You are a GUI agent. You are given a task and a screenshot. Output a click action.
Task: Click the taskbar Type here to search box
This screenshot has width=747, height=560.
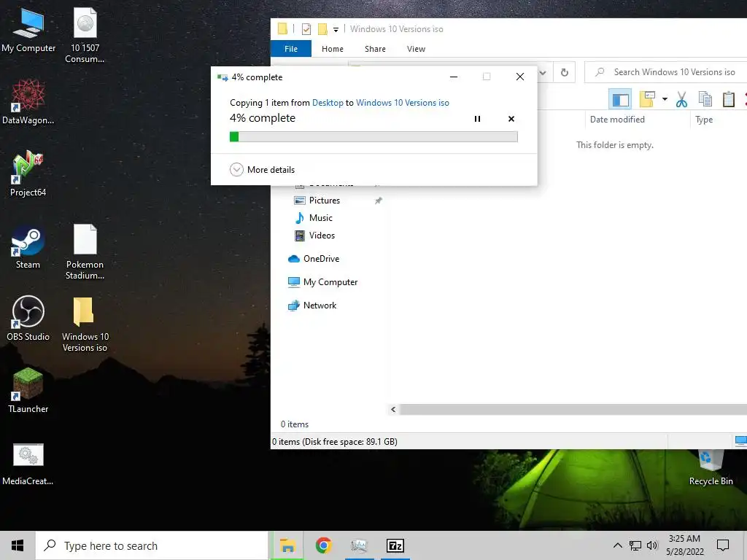[152, 545]
